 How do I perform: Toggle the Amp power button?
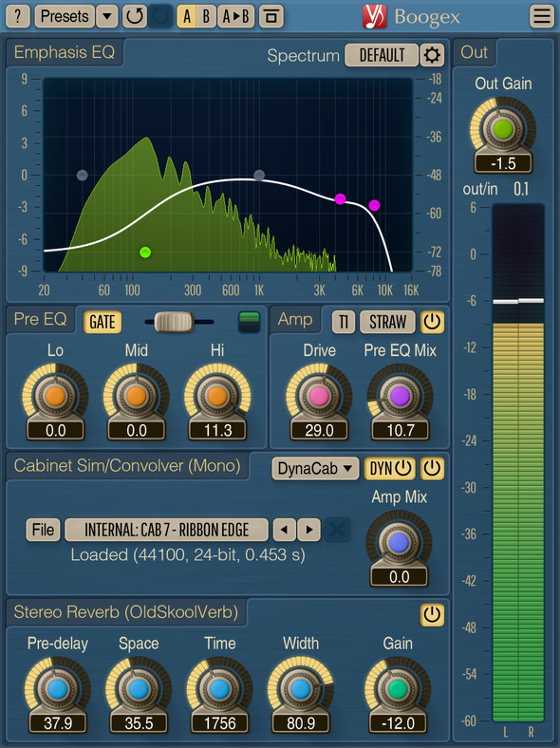click(x=432, y=322)
